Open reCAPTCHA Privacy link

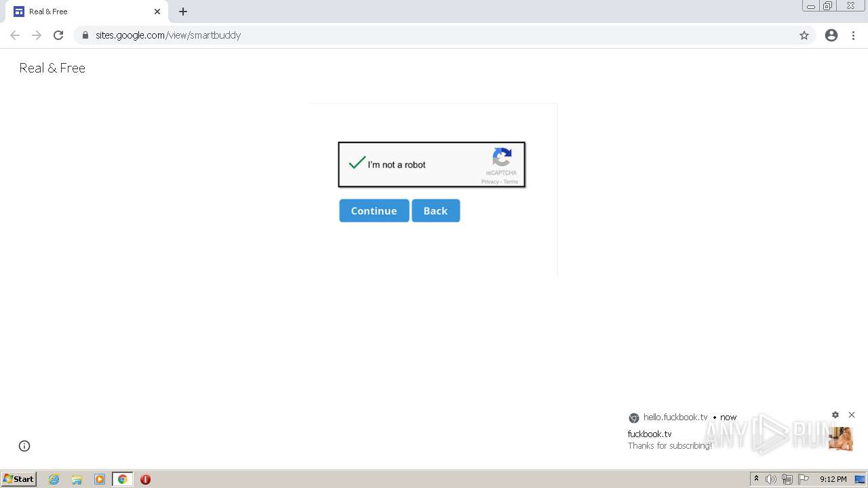point(490,182)
